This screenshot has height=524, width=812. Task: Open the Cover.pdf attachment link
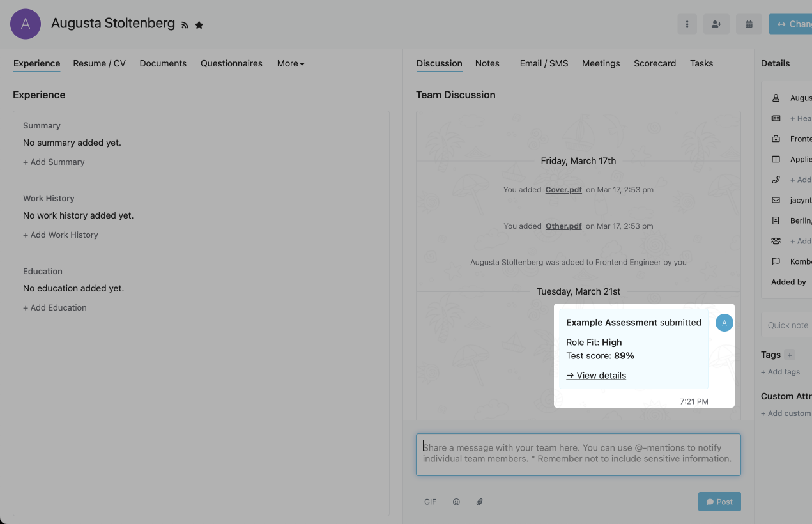563,190
